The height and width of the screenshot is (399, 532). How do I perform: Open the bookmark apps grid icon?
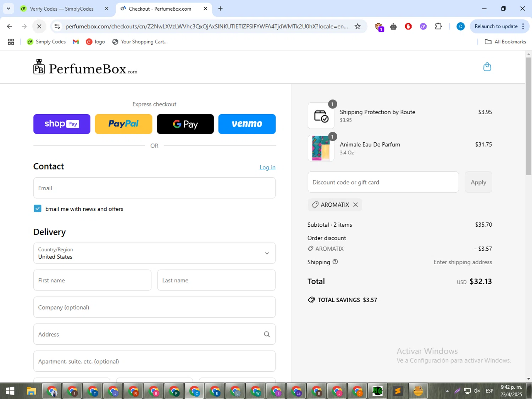pos(11,42)
